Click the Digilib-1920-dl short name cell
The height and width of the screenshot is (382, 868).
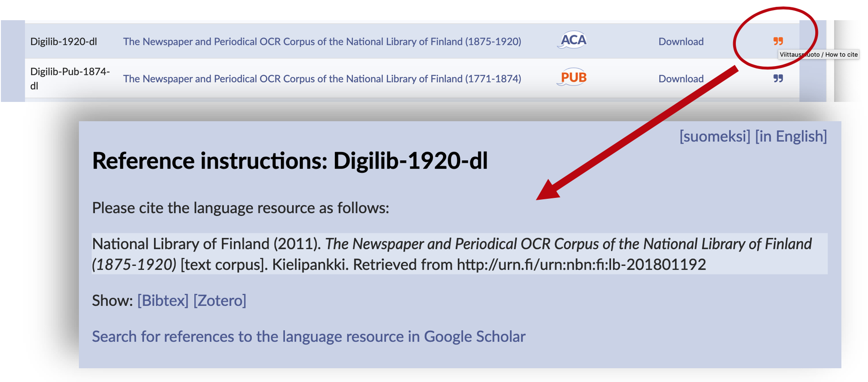click(64, 42)
